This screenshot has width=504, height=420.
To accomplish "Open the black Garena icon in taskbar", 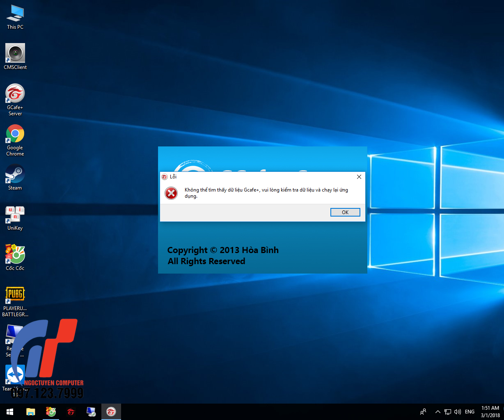I will tap(71, 412).
